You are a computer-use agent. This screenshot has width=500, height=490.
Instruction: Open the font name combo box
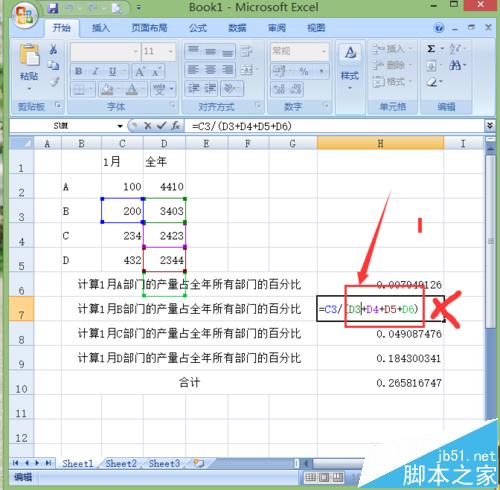(x=105, y=52)
